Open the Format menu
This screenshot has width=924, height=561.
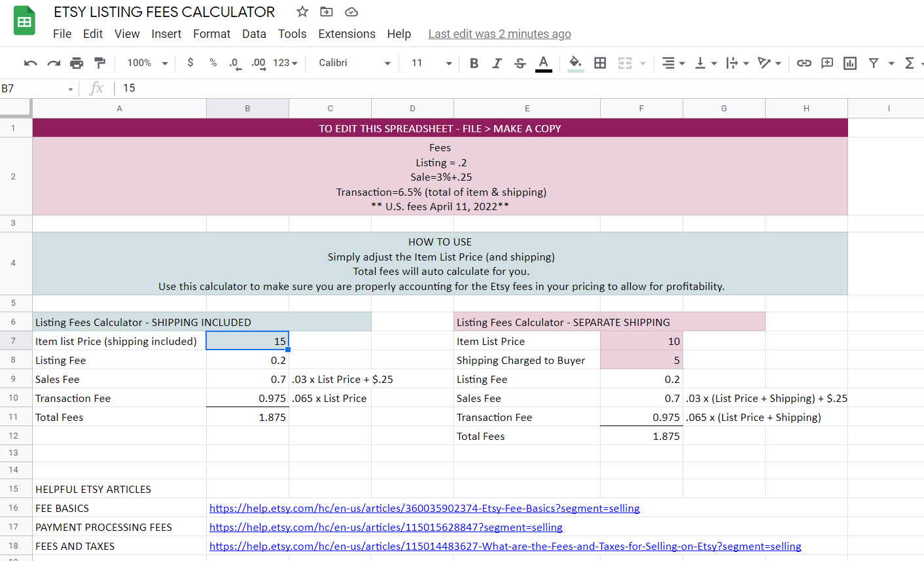pos(211,34)
